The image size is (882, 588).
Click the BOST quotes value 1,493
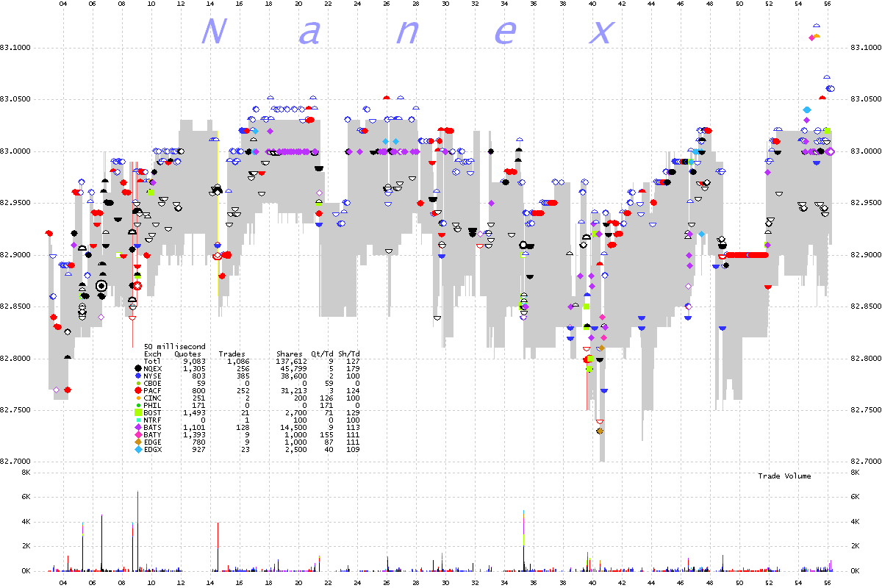click(194, 412)
